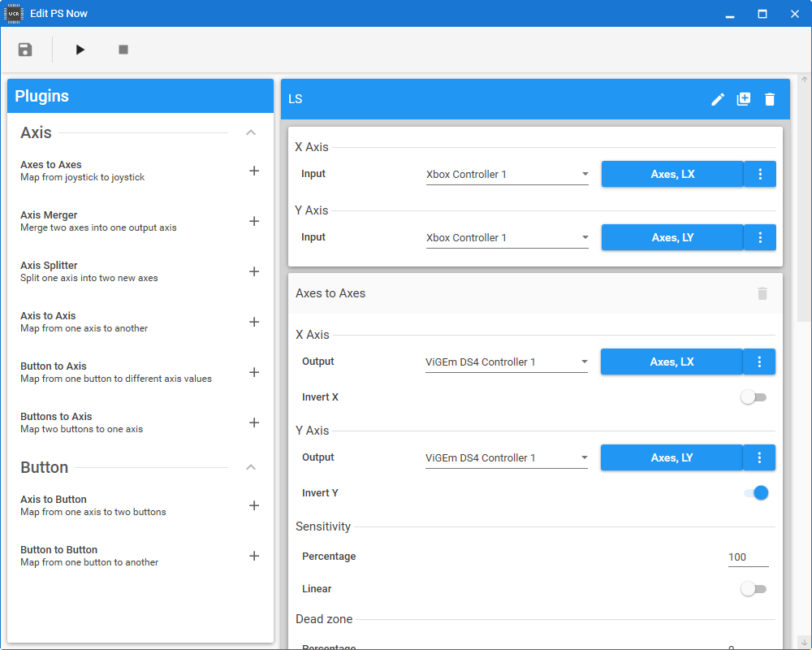Viewport: 812px width, 650px height.
Task: Open X Axis input device dropdown
Action: click(x=507, y=175)
